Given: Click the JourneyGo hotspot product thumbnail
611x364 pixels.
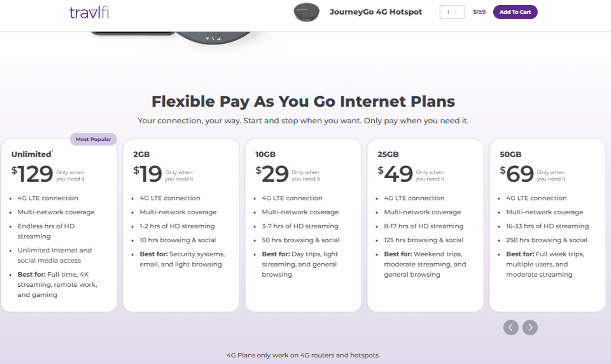Looking at the screenshot, I should coord(306,12).
